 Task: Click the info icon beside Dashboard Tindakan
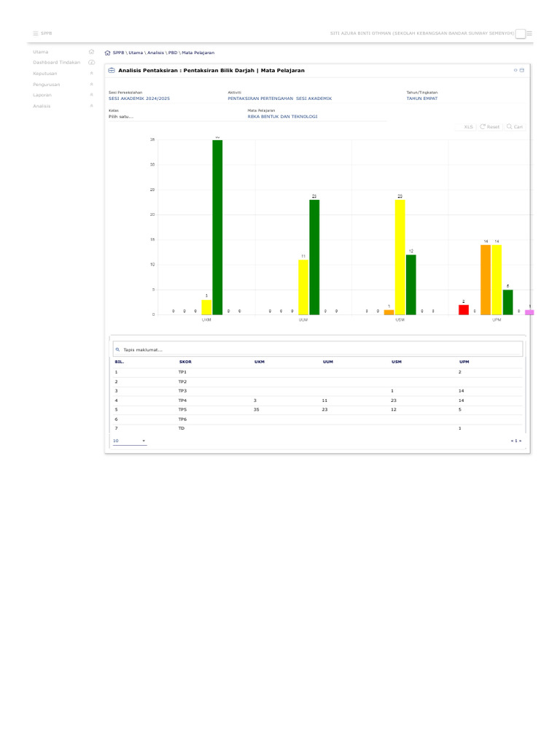(x=91, y=63)
